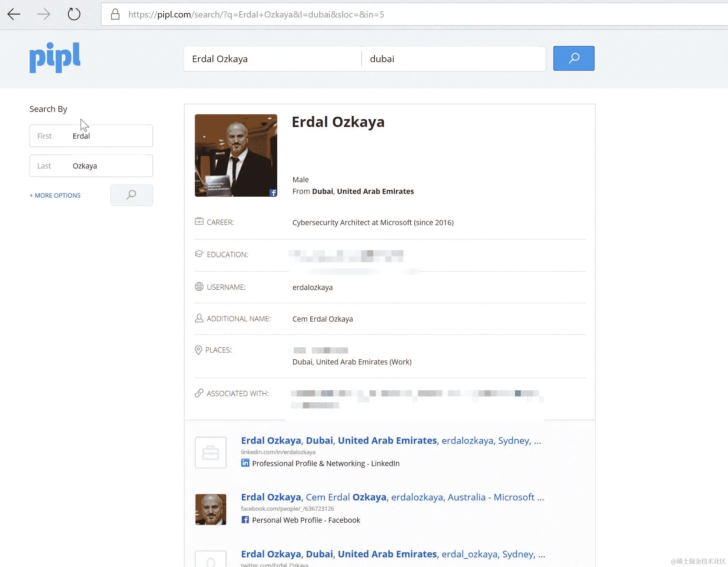Click the LinkedIn icon in first result
Viewport: 728px width, 567px height.
[x=245, y=463]
